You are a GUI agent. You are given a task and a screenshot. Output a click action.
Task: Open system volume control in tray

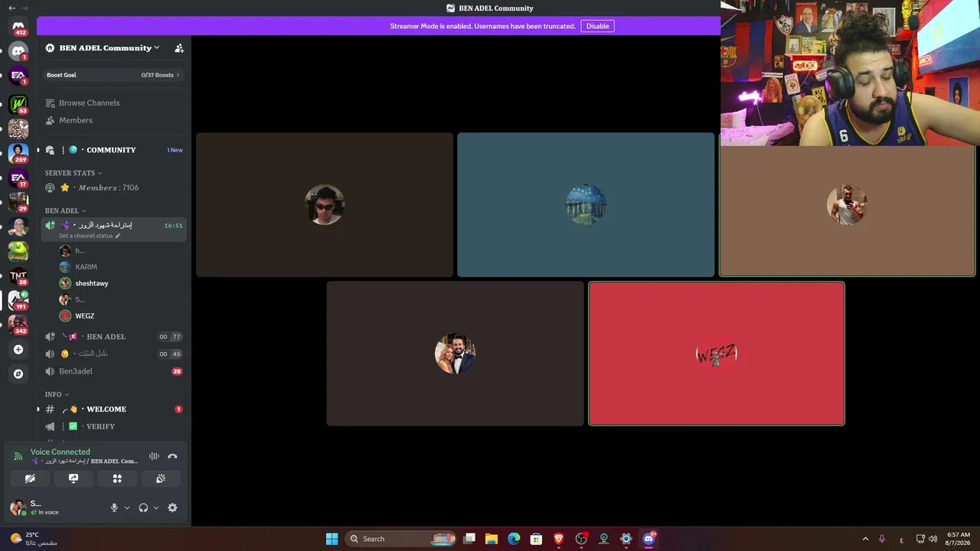click(x=933, y=539)
